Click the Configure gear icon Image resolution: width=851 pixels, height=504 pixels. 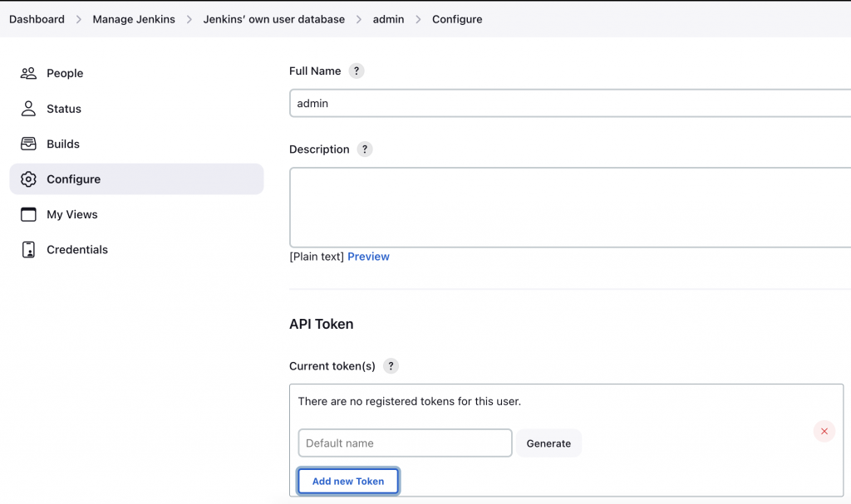pos(28,179)
